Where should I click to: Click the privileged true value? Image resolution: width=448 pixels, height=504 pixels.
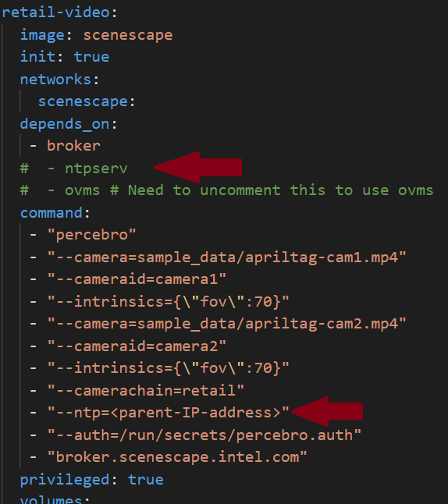click(x=146, y=480)
